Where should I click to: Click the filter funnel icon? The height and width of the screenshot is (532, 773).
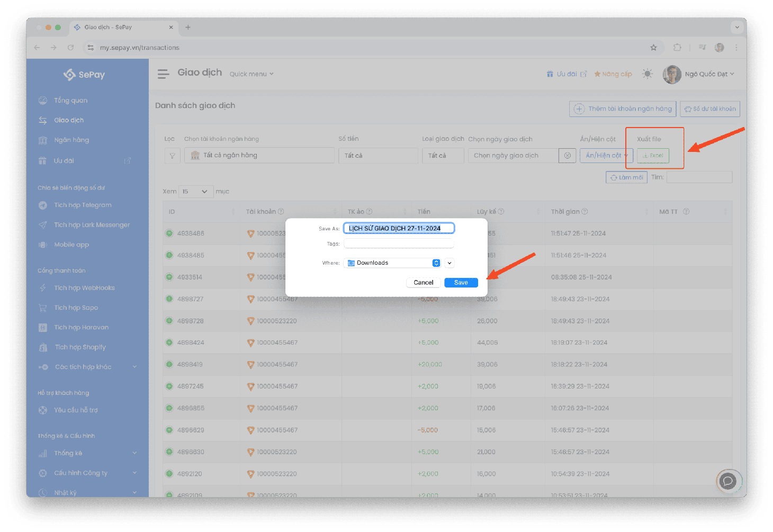[x=172, y=156]
